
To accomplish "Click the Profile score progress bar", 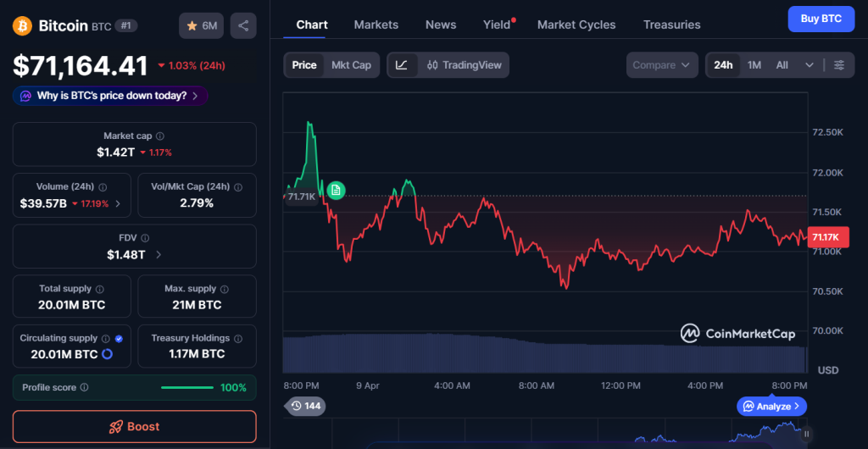I will 186,388.
